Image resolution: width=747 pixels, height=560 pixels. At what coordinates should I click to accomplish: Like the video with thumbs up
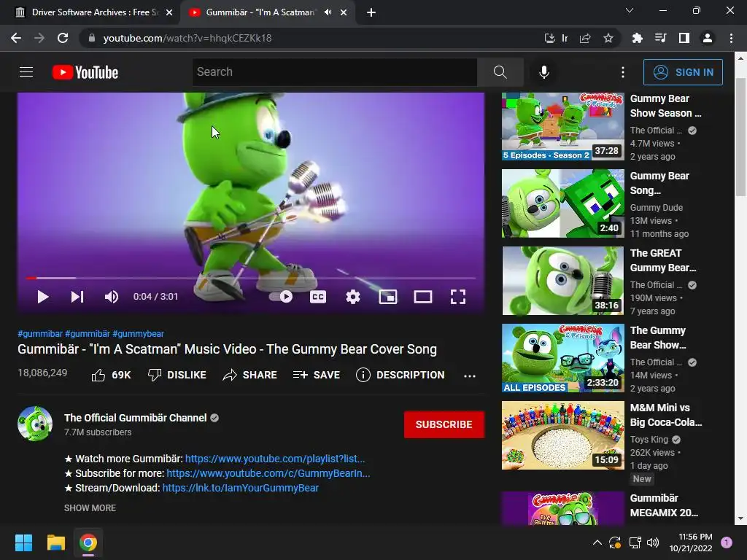pos(111,376)
